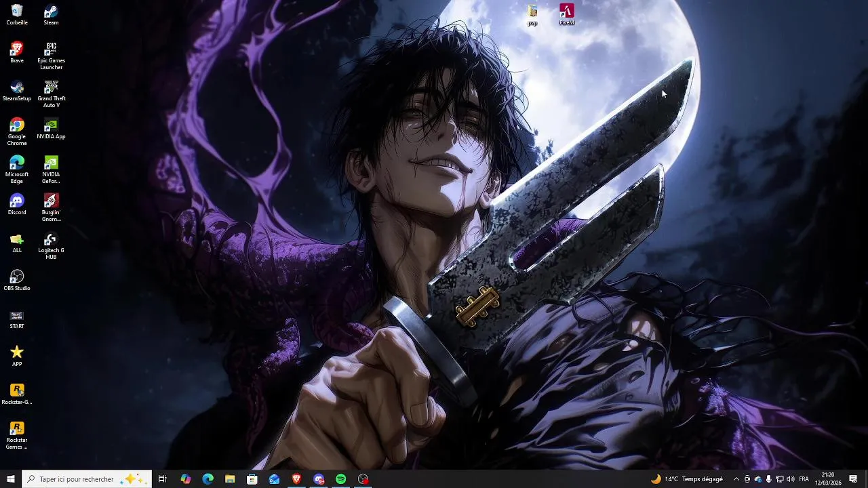
Task: Open Microsoft Store from the taskbar
Action: point(252,479)
